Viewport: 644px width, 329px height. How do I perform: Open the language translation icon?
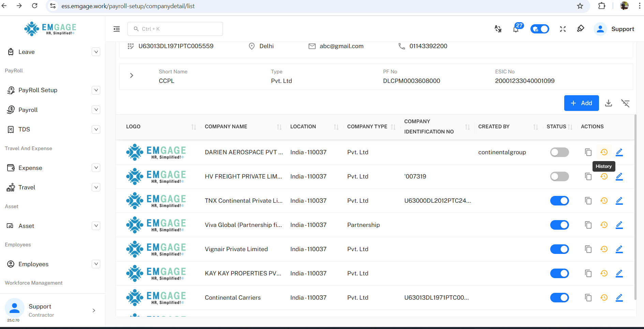point(498,29)
